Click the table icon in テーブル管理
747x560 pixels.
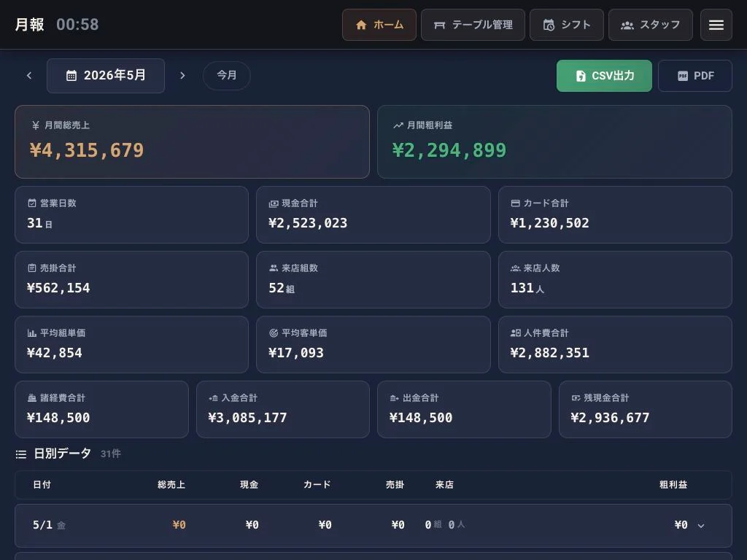click(439, 25)
